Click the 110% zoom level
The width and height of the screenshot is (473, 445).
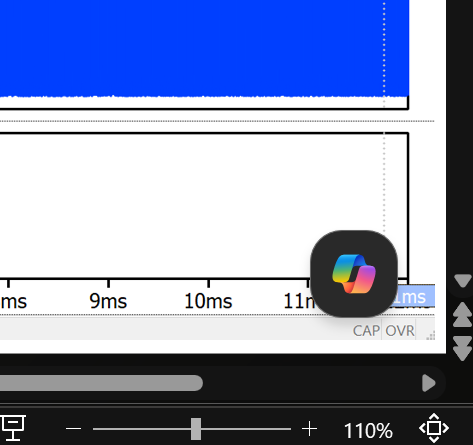(368, 430)
